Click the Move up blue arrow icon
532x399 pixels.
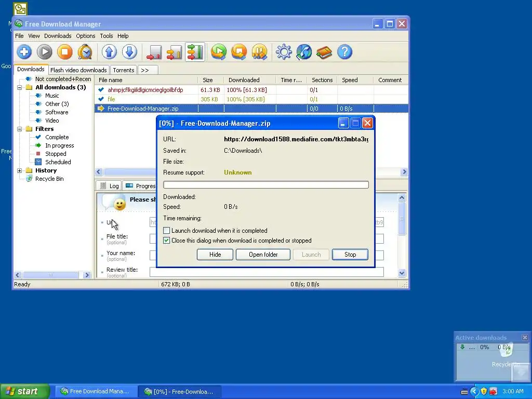tap(109, 52)
